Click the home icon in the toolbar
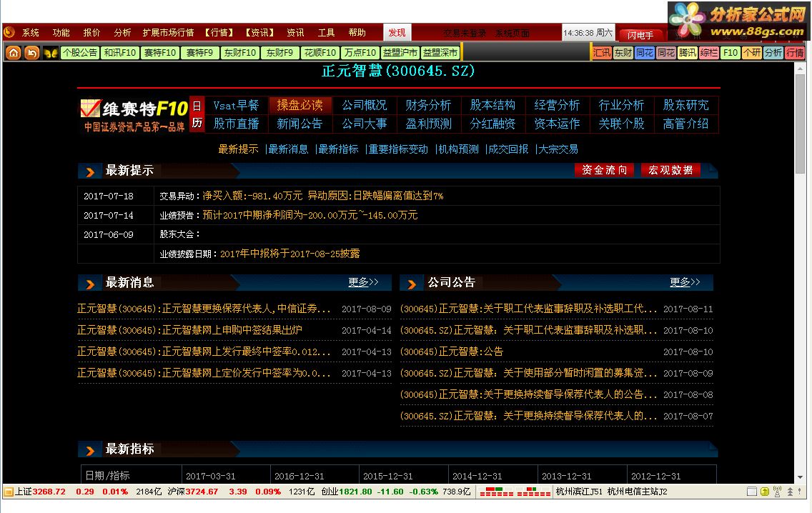 [14, 52]
